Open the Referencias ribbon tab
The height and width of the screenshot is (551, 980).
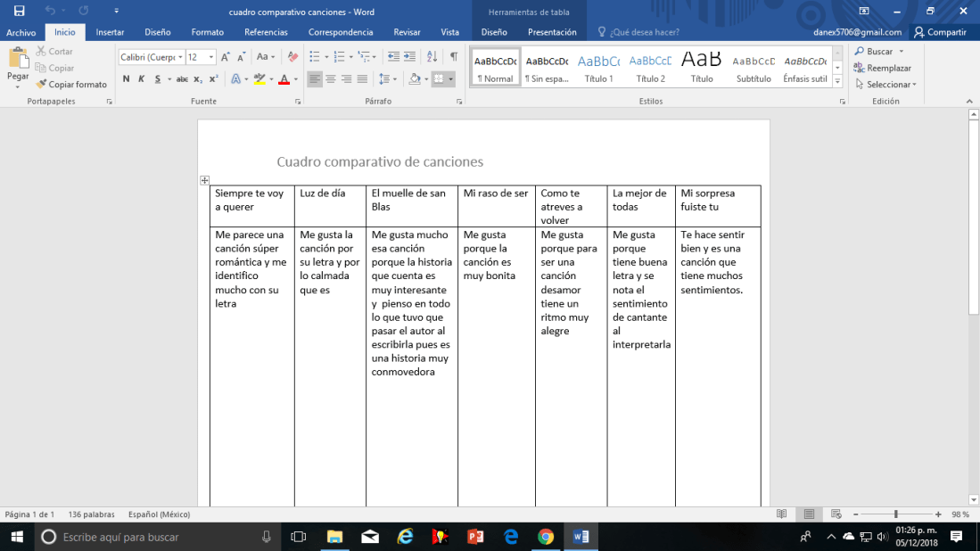[266, 32]
